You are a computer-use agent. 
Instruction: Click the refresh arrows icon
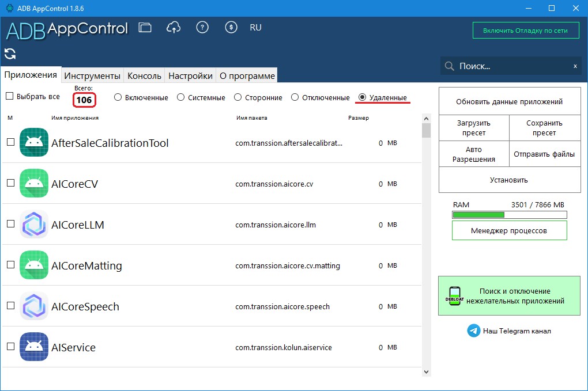point(10,54)
